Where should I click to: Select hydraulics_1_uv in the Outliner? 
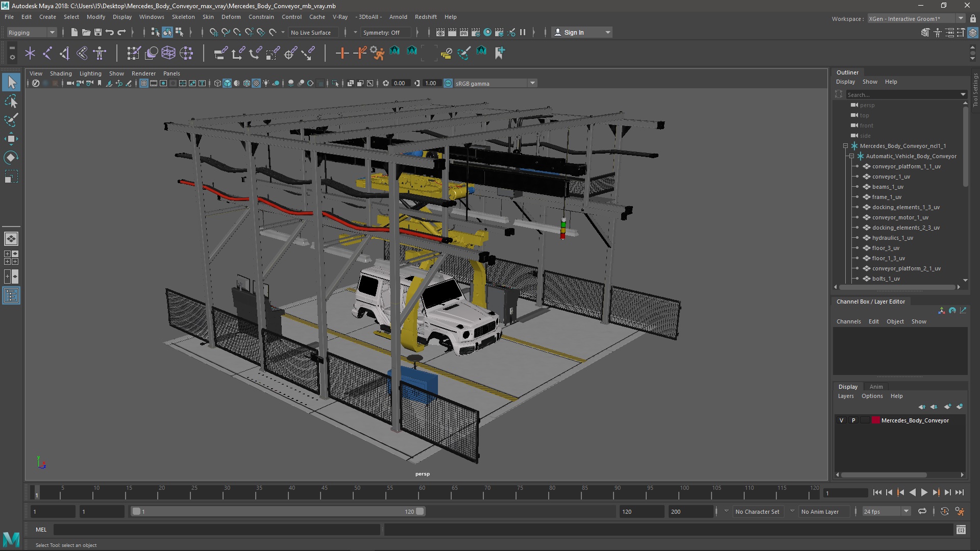[892, 238]
